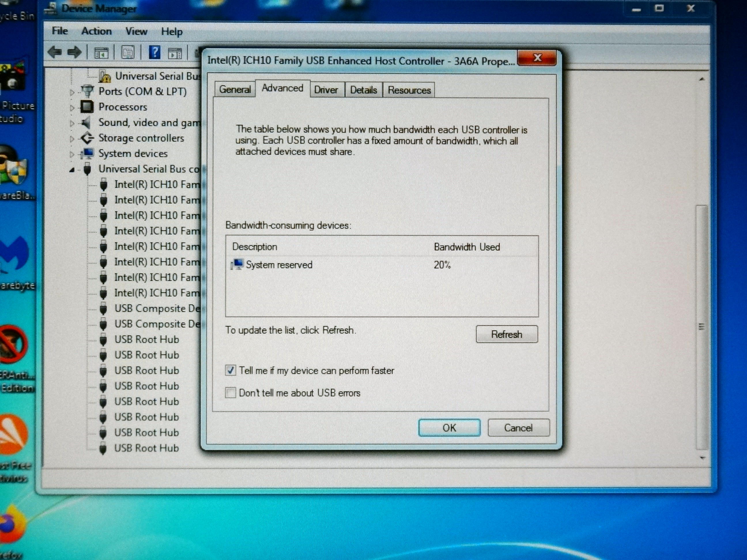The height and width of the screenshot is (560, 747).
Task: Click the Back arrow in Device Manager toolbar
Action: pos(55,52)
